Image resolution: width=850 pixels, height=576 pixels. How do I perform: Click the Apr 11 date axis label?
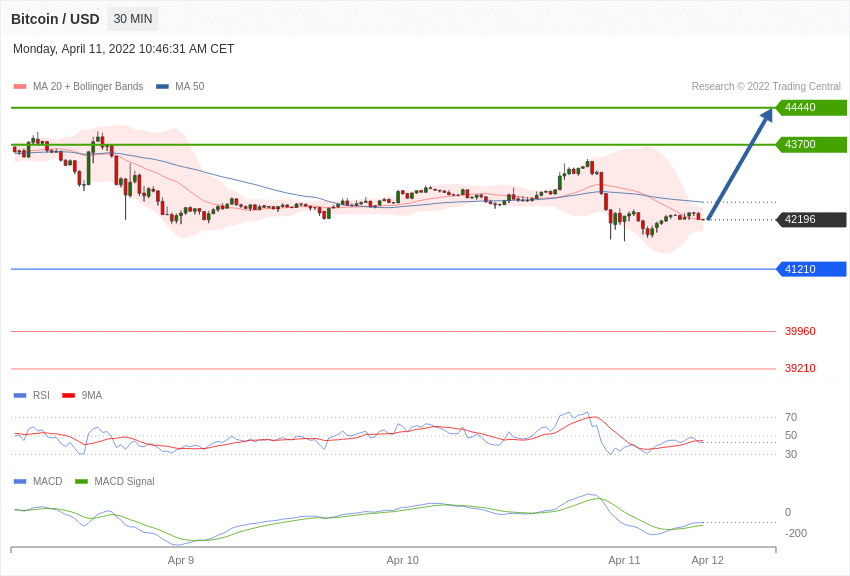pyautogui.click(x=624, y=560)
